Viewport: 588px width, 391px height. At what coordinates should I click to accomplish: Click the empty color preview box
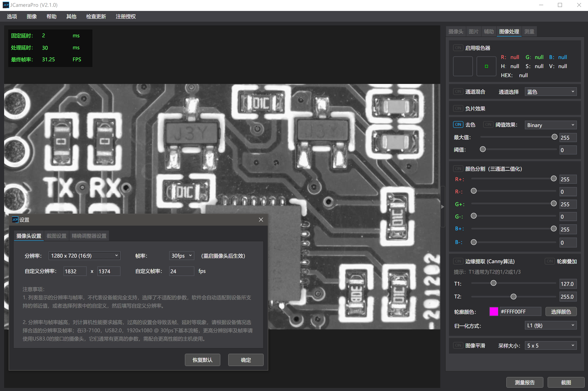tap(463, 66)
